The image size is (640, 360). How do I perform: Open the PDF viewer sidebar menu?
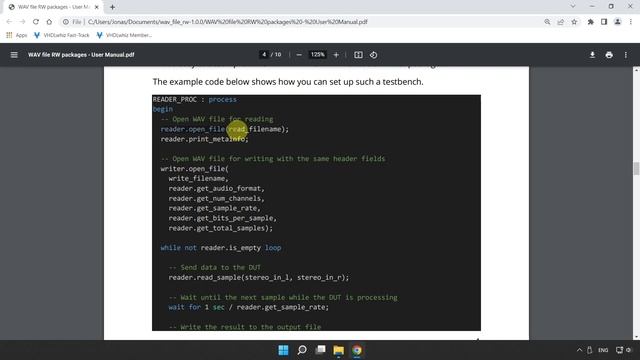pyautogui.click(x=14, y=55)
